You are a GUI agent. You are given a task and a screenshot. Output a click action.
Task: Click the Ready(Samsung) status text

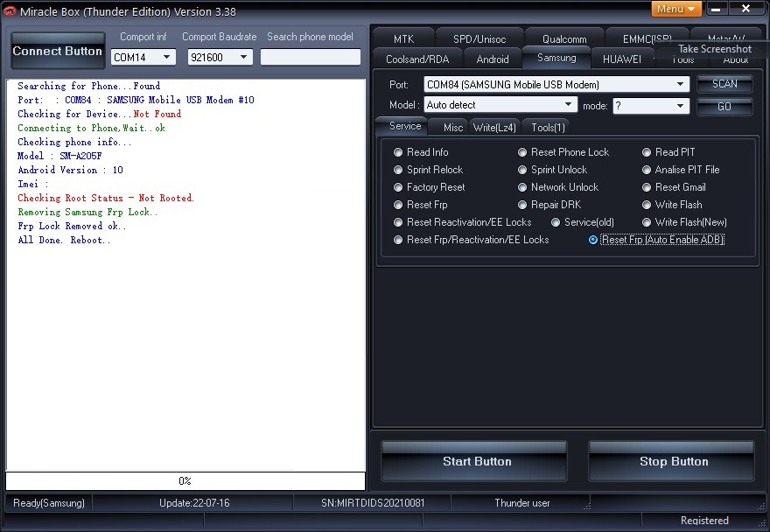pos(49,503)
